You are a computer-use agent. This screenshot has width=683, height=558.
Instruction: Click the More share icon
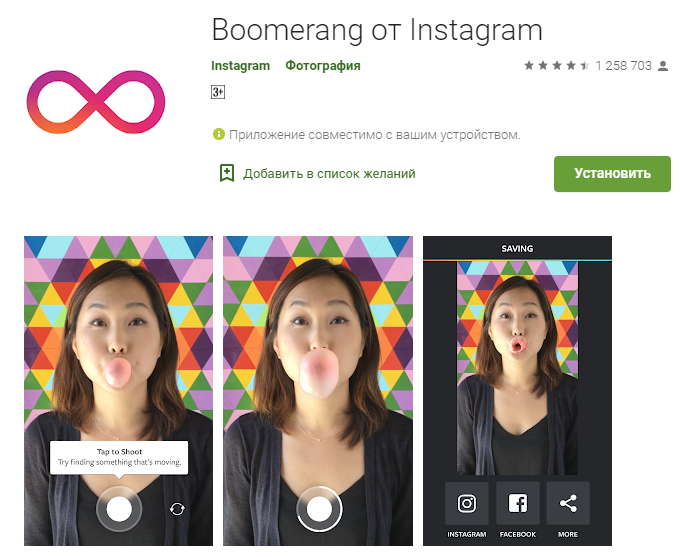(x=568, y=504)
